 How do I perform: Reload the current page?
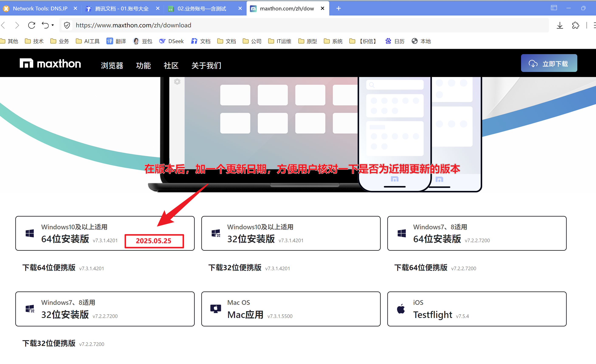click(32, 25)
